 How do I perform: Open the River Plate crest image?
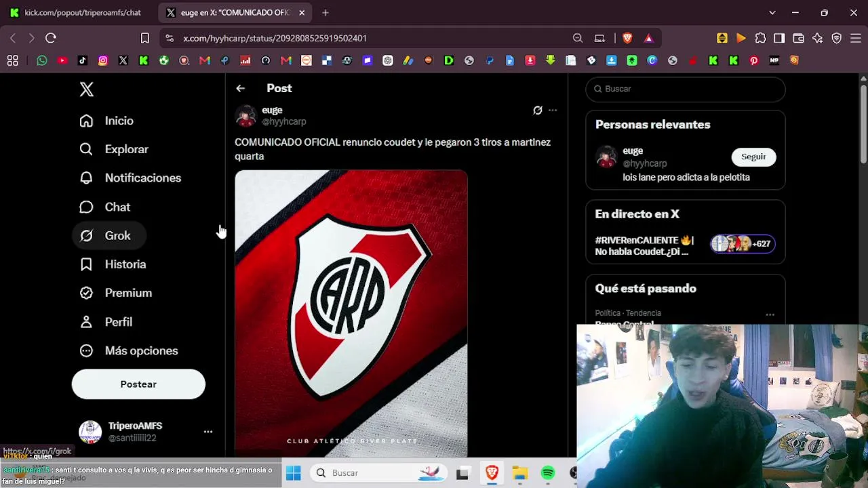coord(351,313)
